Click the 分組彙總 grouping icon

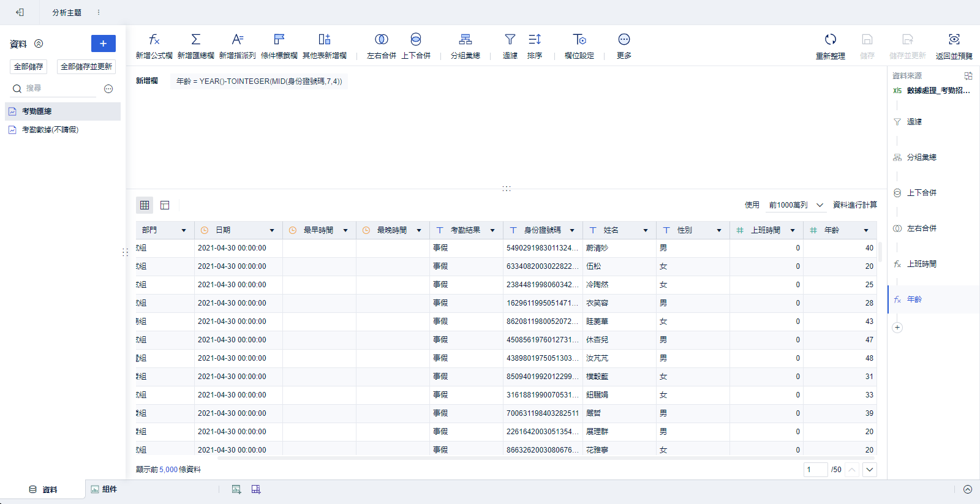click(465, 40)
